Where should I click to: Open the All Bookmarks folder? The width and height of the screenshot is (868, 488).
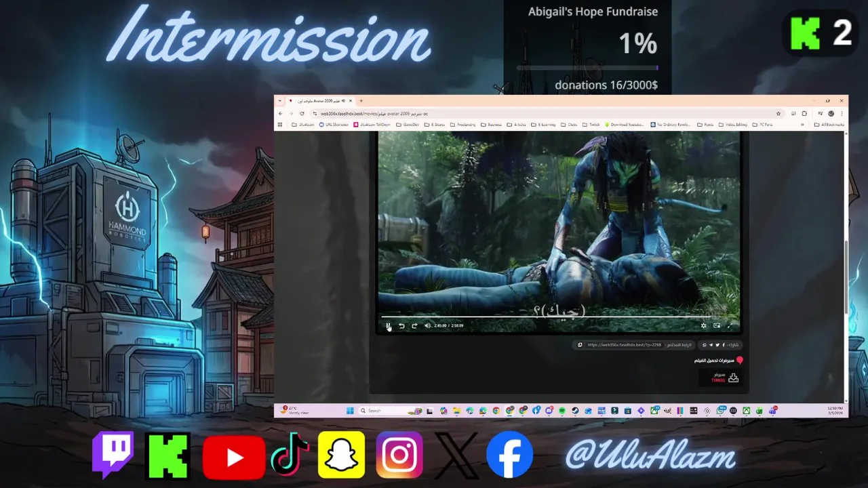click(x=829, y=125)
